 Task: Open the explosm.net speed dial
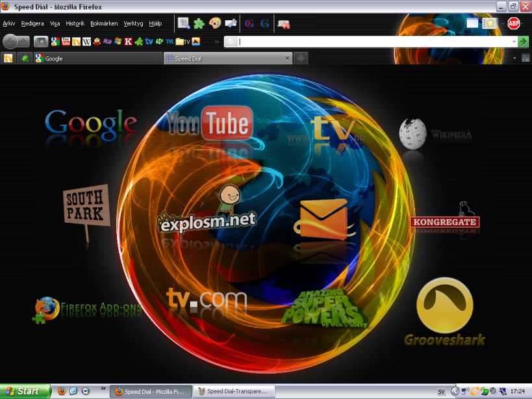[207, 209]
